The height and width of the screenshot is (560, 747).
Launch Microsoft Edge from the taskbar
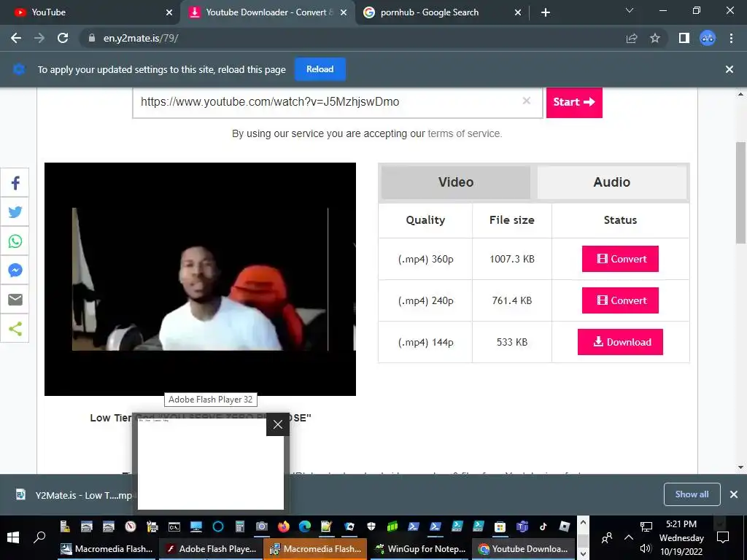(305, 526)
